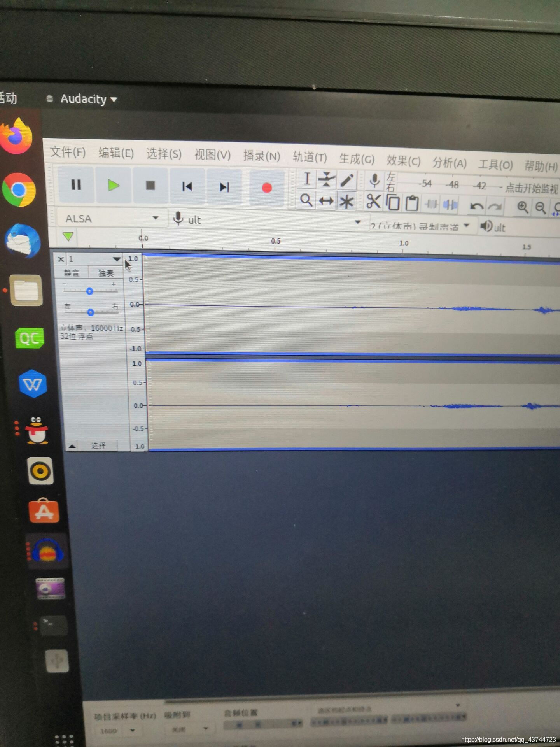Click the 选择 button on the track panel

(98, 446)
